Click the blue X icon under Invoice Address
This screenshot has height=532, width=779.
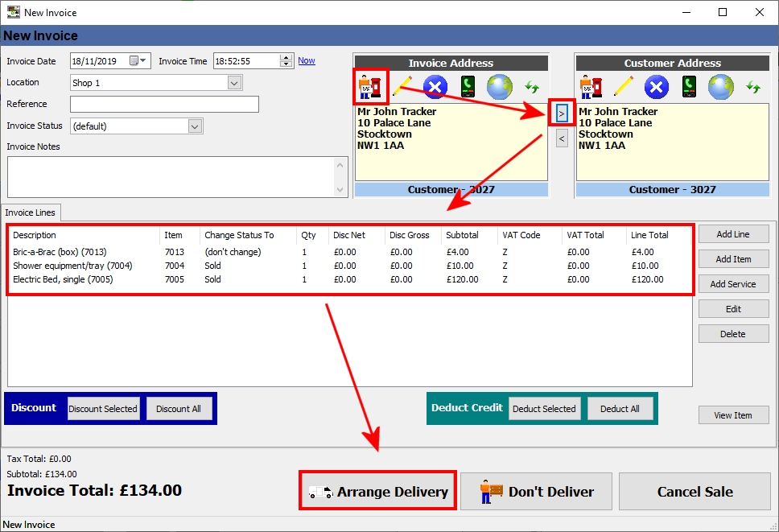coord(435,86)
